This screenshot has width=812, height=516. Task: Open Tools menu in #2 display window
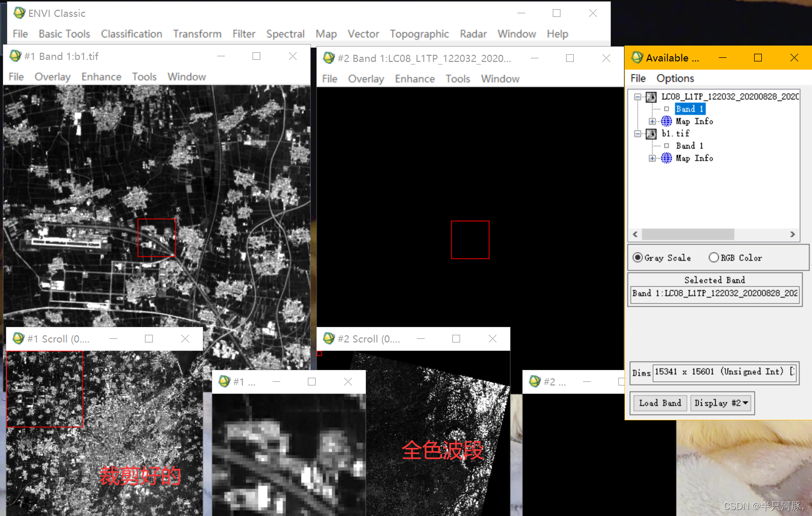[x=458, y=79]
